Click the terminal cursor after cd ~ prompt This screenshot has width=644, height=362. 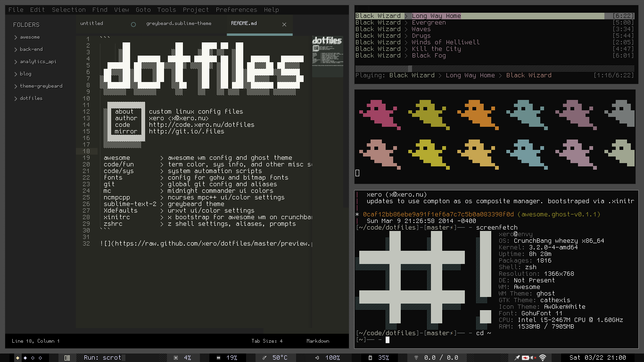[388, 339]
